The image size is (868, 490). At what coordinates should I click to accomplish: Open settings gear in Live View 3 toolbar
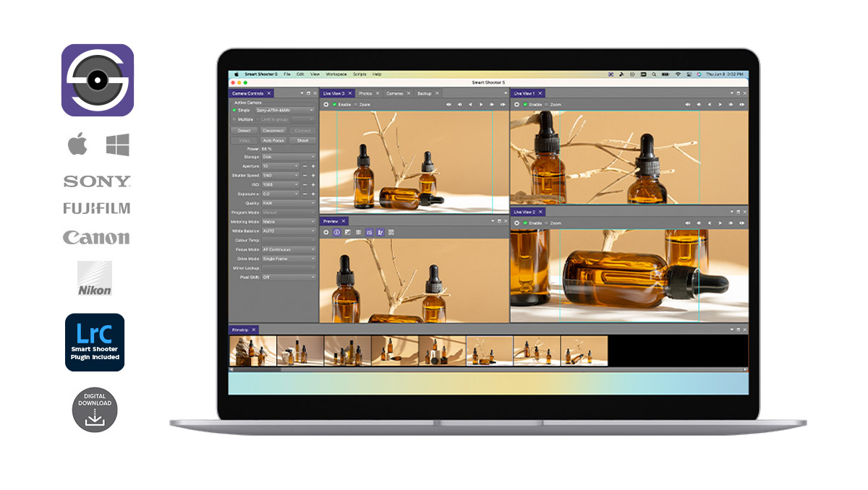click(325, 104)
